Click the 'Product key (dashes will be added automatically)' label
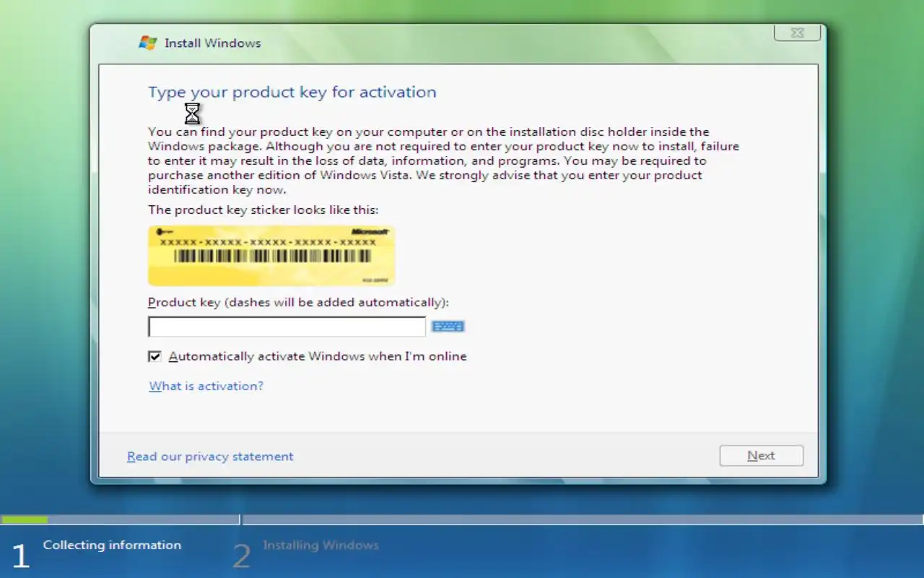The image size is (924, 578). coord(298,303)
